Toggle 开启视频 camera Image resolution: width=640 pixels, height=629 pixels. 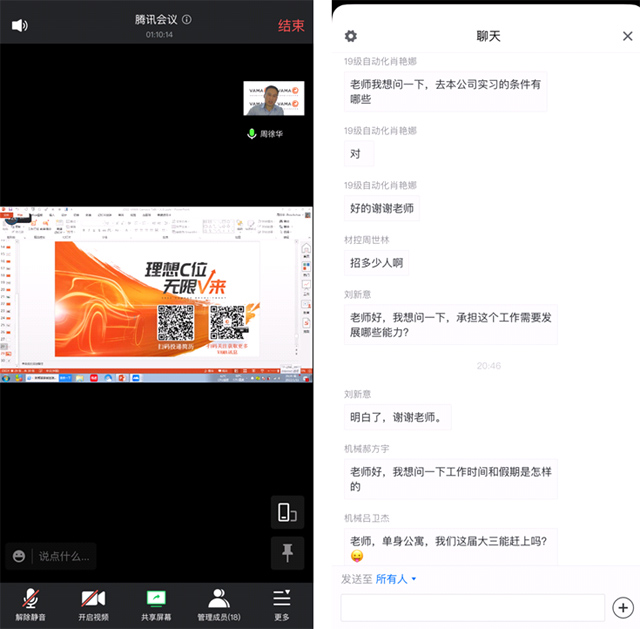pyautogui.click(x=94, y=604)
